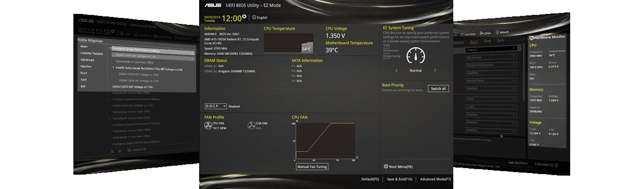This screenshot has width=644, height=189.
Task: Select the Quiet tuning mode label
Action: [x=386, y=45]
